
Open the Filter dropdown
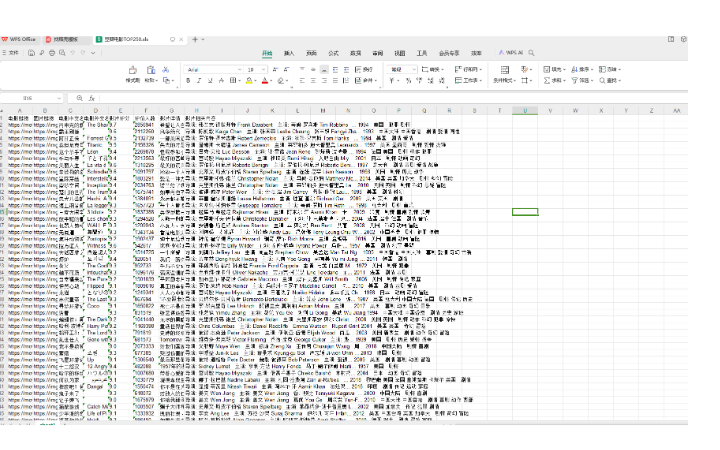tap(582, 80)
